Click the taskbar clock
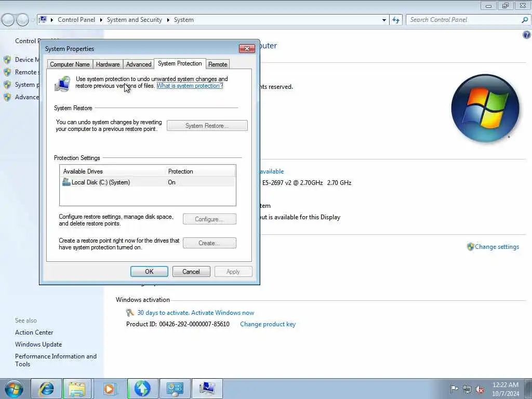 (505, 389)
